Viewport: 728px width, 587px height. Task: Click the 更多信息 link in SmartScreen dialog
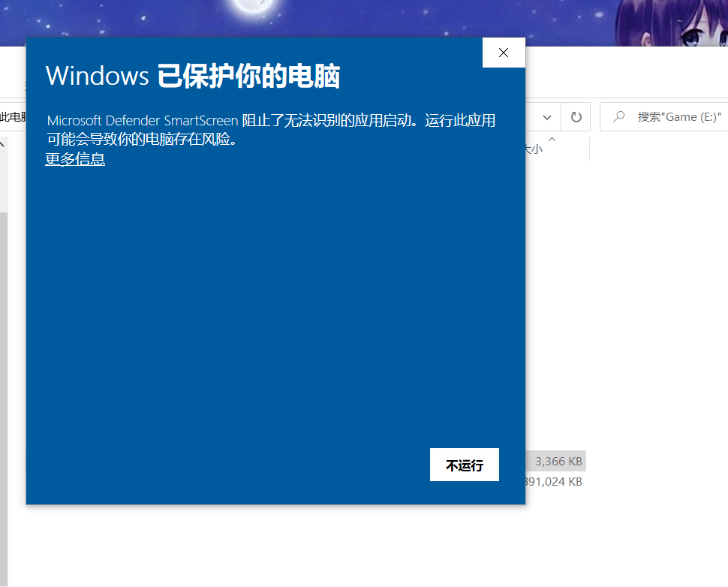75,159
